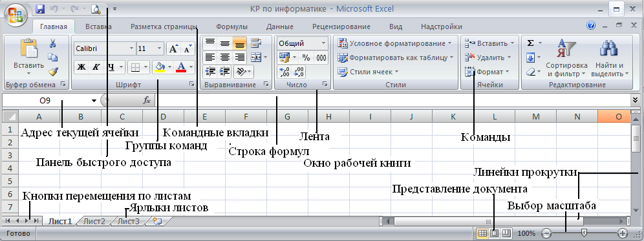Click the Merge and Center icon
The width and height of the screenshot is (644, 241).
(256, 57)
